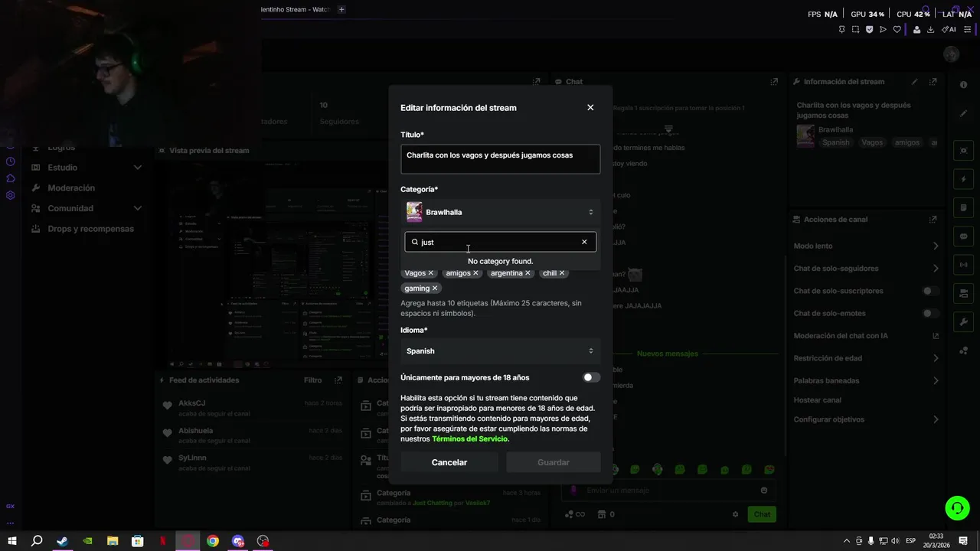Open the Términos del Servicio link
Screen dimensions: 980x551
(469, 439)
